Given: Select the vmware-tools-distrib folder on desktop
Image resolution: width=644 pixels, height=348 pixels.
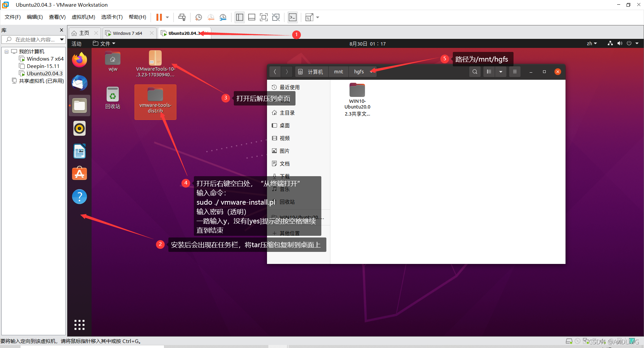Looking at the screenshot, I should (155, 101).
